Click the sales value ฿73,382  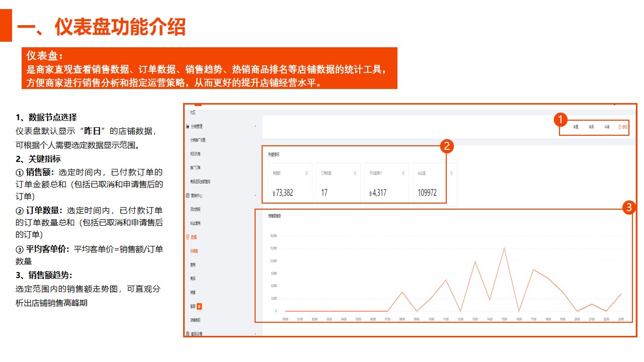point(283,193)
